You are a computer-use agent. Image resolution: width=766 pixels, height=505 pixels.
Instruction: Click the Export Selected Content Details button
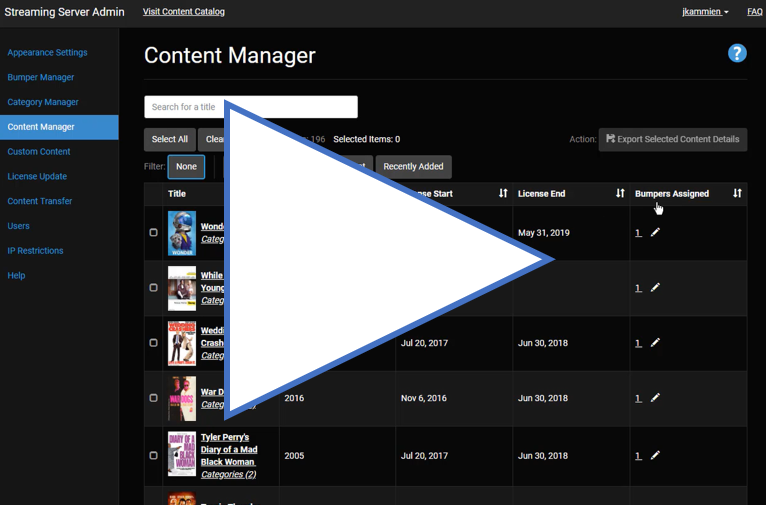672,139
